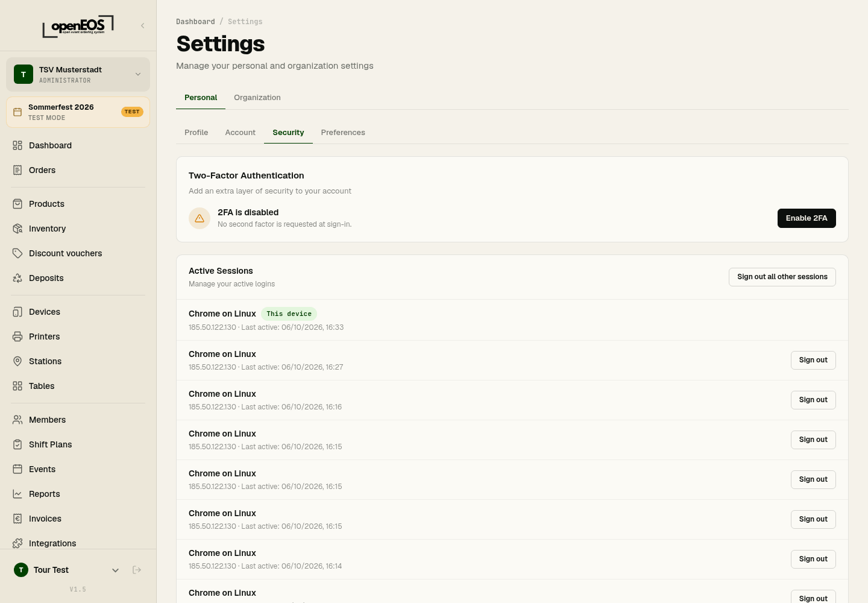The image size is (868, 603).
Task: Open Discount vouchers page
Action: pyautogui.click(x=78, y=253)
